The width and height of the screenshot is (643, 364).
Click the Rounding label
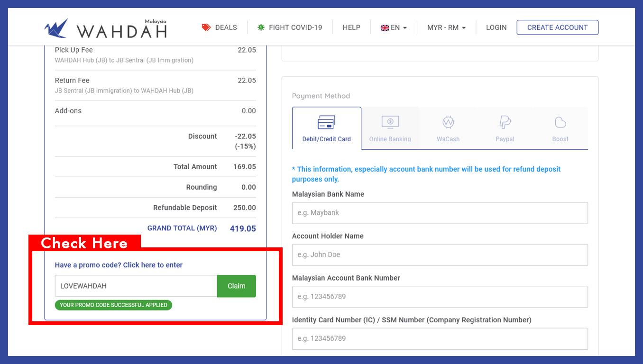pyautogui.click(x=202, y=187)
